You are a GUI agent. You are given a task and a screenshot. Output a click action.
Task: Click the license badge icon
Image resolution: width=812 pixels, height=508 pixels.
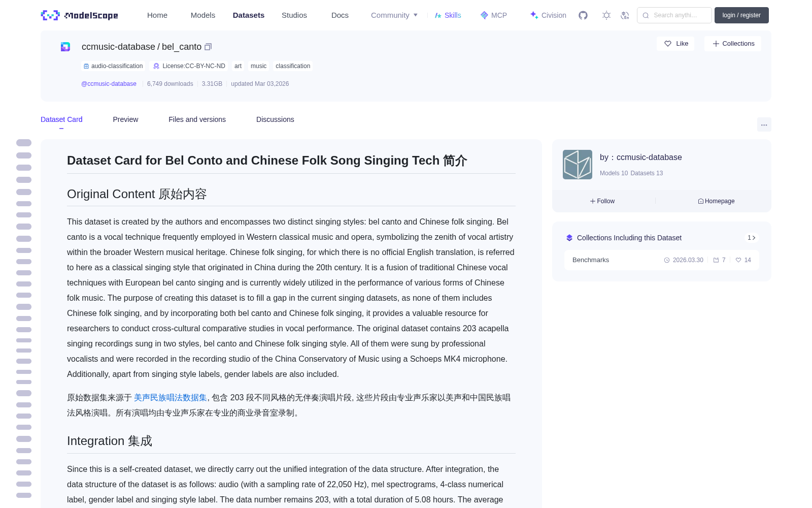tap(156, 66)
